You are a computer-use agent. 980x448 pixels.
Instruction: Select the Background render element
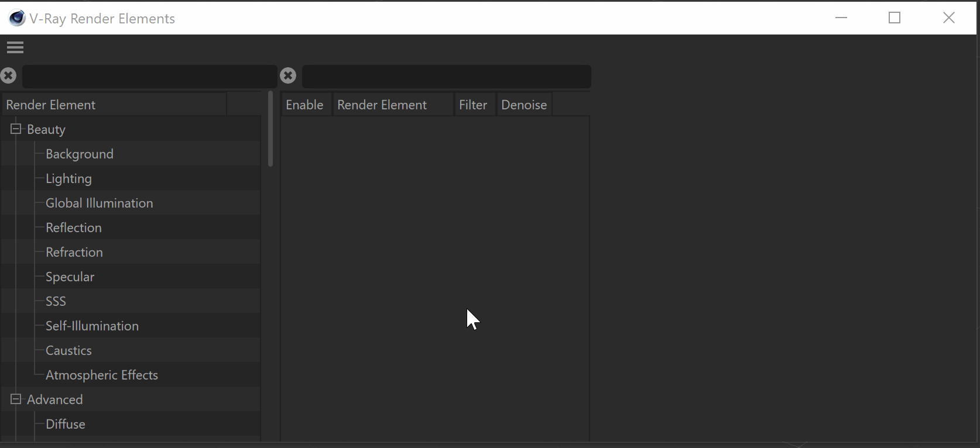coord(80,154)
